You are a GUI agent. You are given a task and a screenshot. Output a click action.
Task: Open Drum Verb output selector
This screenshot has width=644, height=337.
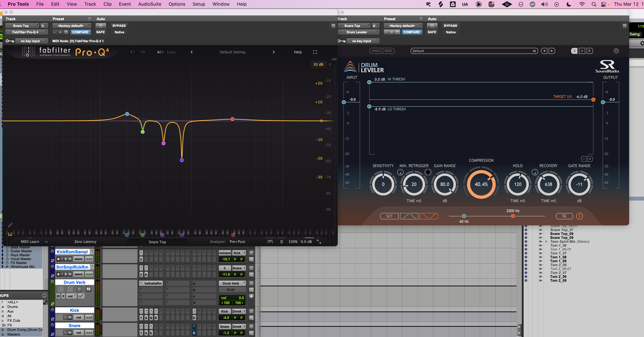[232, 283]
